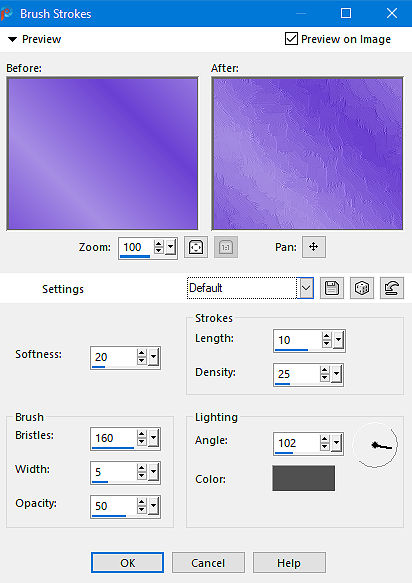Toggle the Preview on Image checkbox
Image resolution: width=412 pixels, height=583 pixels.
pos(291,39)
